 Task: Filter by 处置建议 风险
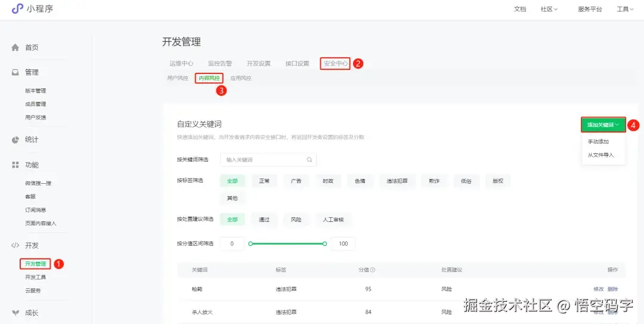(296, 220)
